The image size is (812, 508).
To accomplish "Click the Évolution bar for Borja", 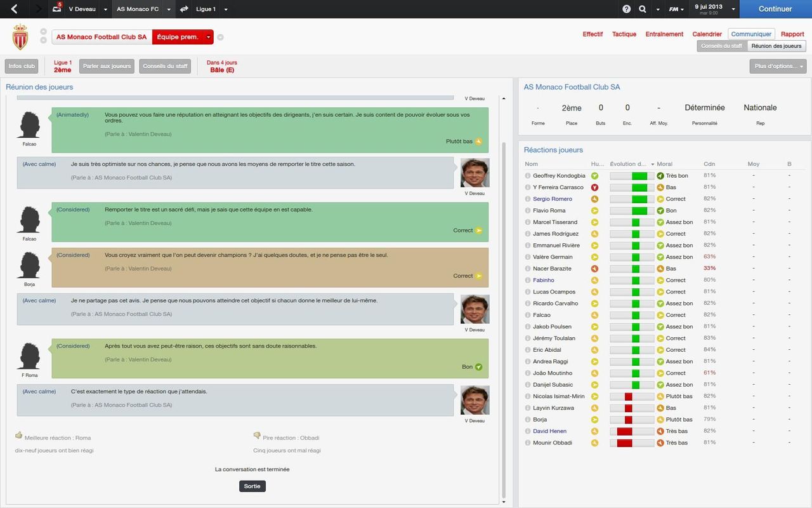I will pos(632,420).
